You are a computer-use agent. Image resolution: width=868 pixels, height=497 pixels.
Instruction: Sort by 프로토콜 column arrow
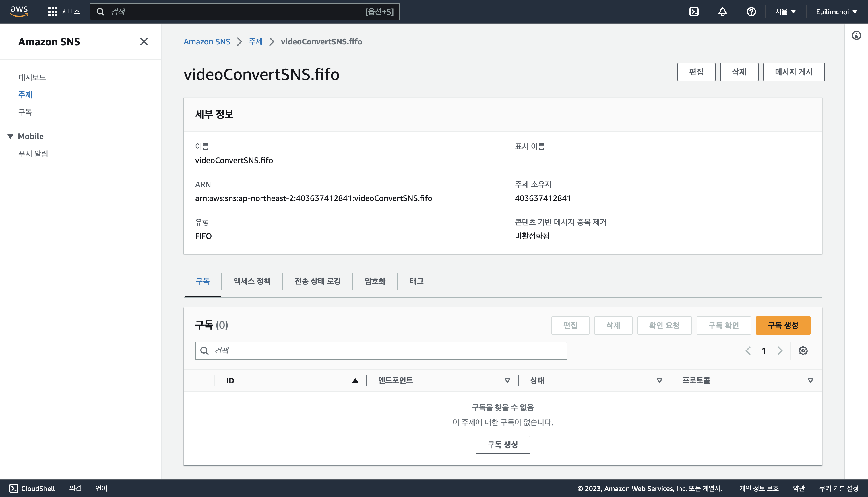point(810,380)
